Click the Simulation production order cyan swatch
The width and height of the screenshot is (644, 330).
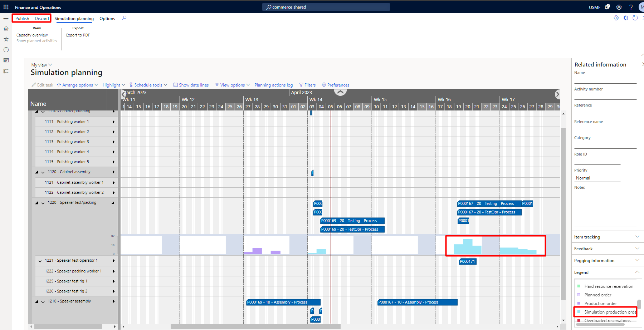579,312
